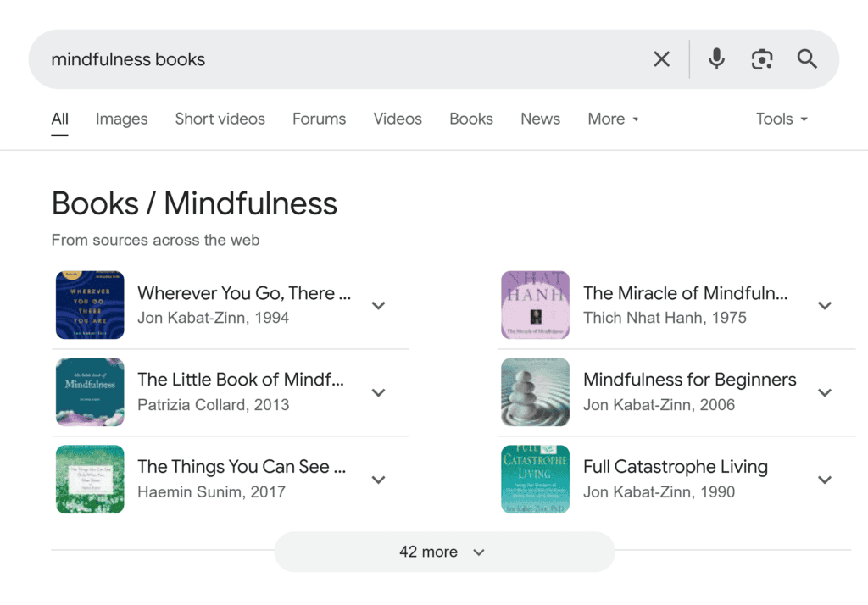
Task: Click the Thich Nhat Hanh book cover
Action: click(535, 305)
